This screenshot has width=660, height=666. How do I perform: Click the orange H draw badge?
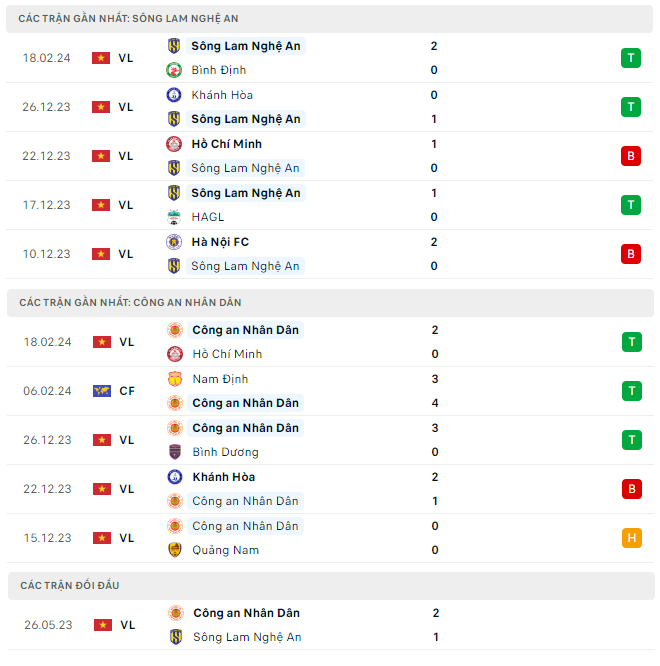pyautogui.click(x=630, y=538)
